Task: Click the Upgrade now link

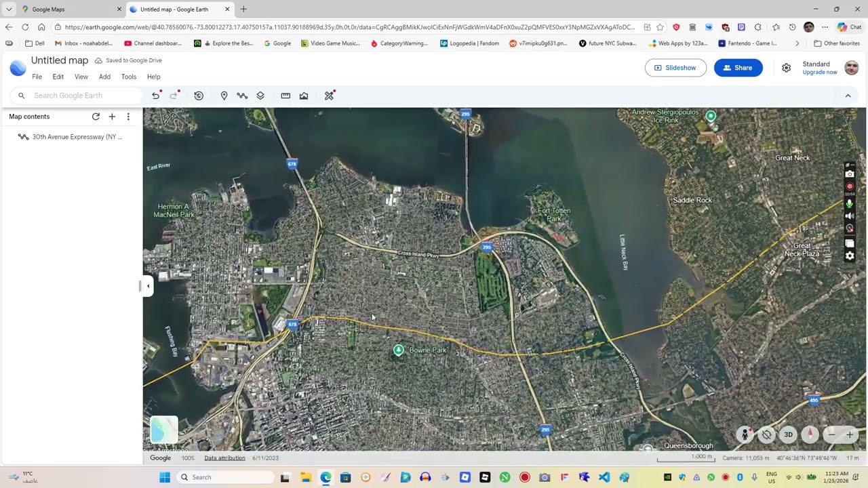Action: tap(820, 73)
